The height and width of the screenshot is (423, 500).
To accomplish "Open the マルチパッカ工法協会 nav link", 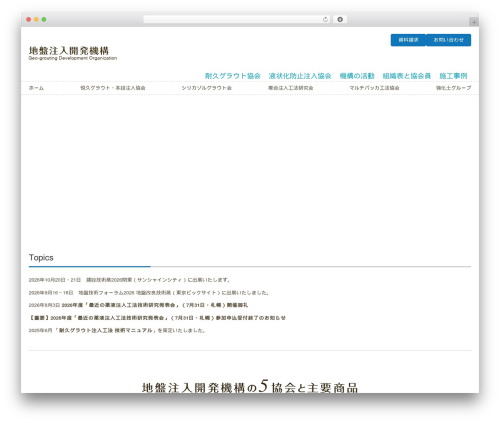I will 374,88.
